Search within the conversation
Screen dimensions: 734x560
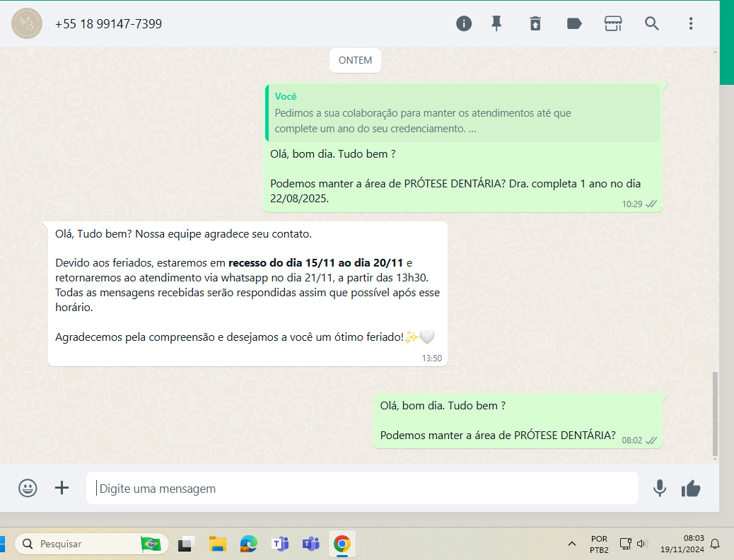[x=651, y=23]
